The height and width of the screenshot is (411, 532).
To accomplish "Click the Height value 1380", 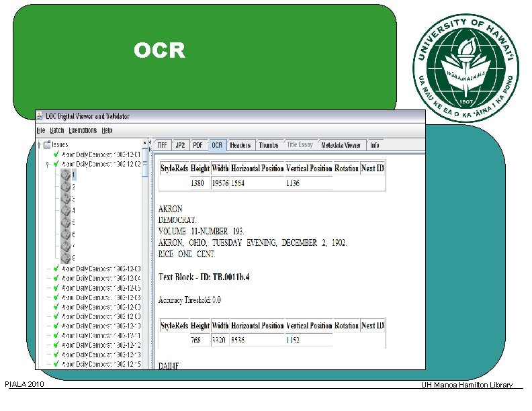I will [x=197, y=183].
